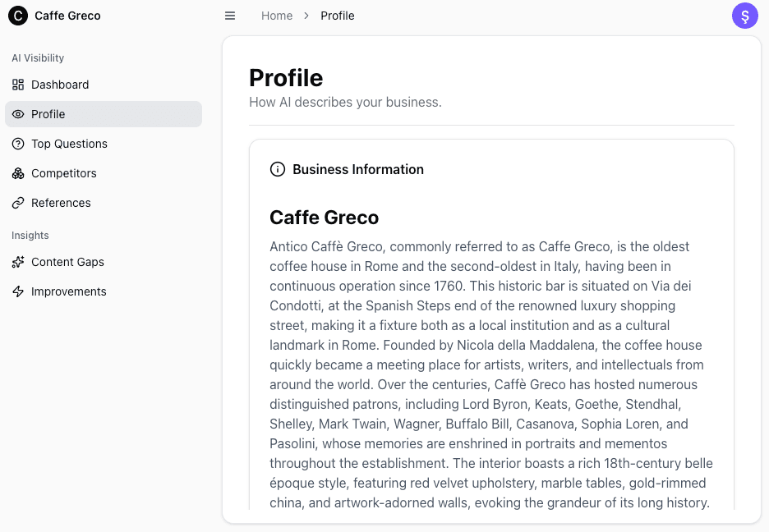
Task: Click the References link-chain icon
Action: coord(18,203)
